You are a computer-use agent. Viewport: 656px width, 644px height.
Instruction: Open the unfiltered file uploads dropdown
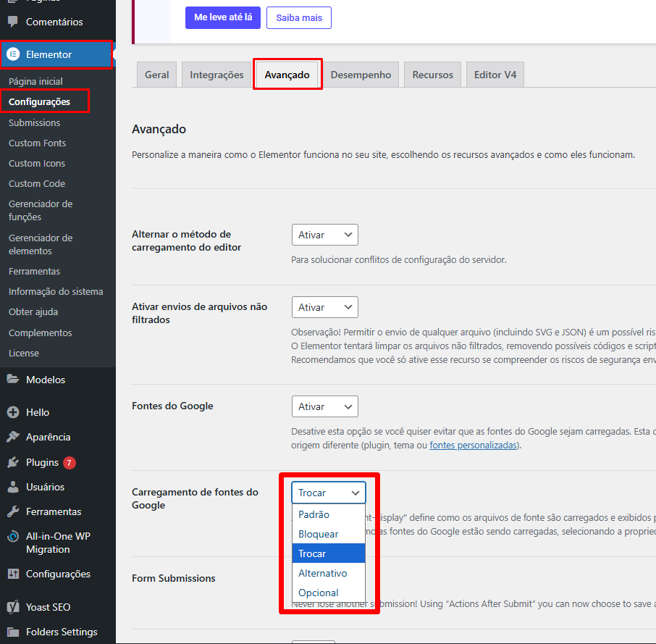(324, 307)
